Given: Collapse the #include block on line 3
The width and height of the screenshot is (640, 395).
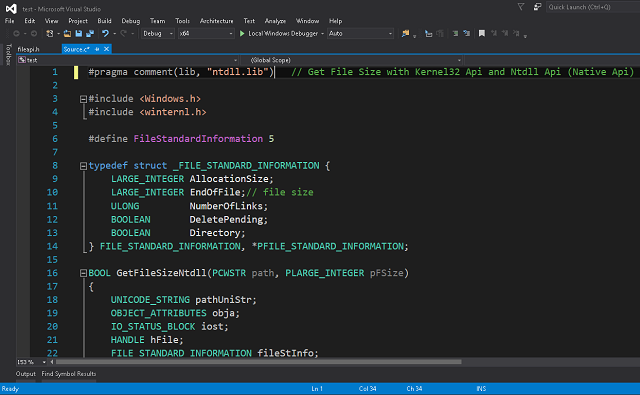Looking at the screenshot, I should (83, 99).
